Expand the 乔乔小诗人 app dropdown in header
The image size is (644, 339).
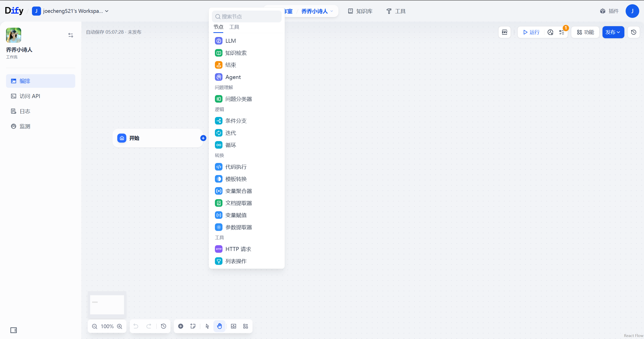point(332,11)
